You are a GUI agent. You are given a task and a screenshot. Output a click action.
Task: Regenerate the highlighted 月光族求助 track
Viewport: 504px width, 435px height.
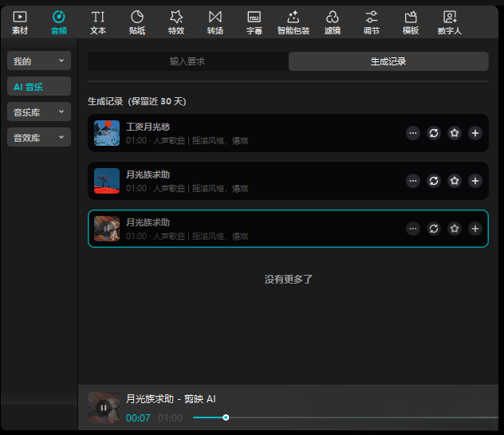click(x=434, y=229)
